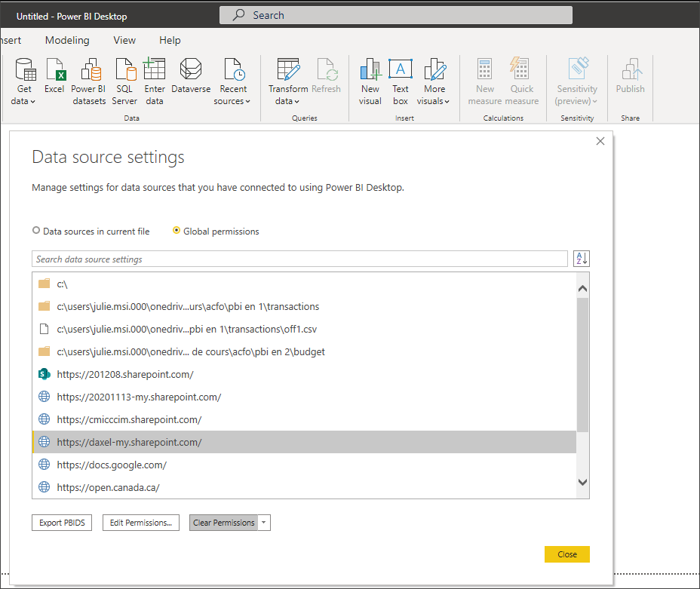Select the SQL Server connector icon
The image size is (700, 589).
124,79
